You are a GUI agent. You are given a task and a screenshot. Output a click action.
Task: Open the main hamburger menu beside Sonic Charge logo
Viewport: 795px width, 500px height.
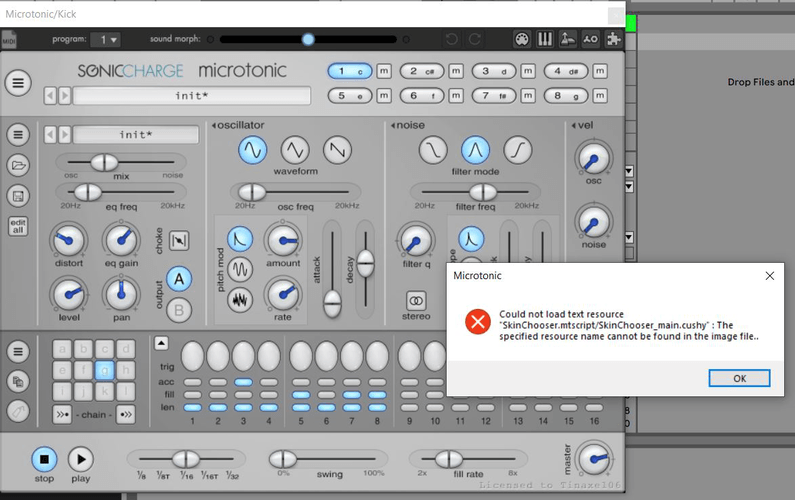(x=18, y=83)
